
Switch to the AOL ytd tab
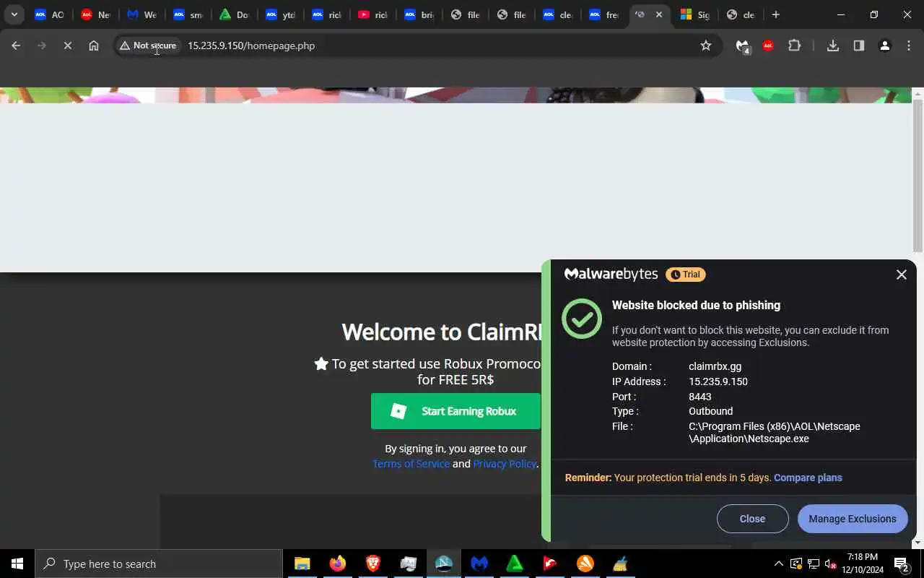click(279, 14)
